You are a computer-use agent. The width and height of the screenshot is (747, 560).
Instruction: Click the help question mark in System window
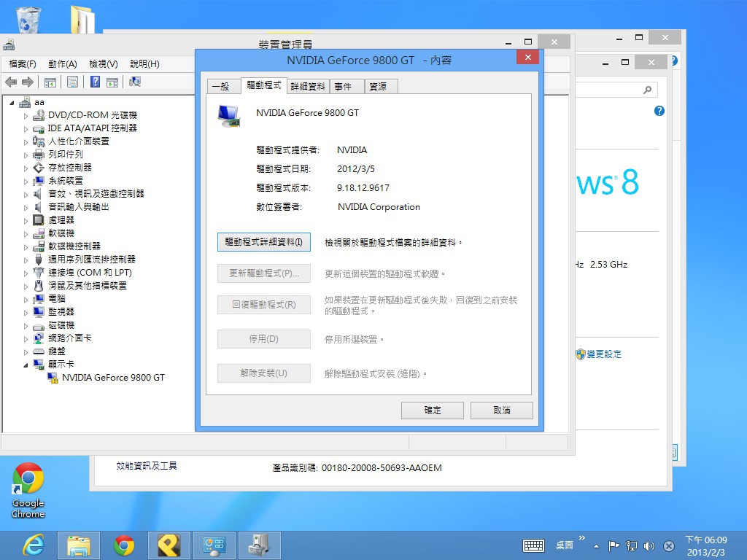point(659,111)
